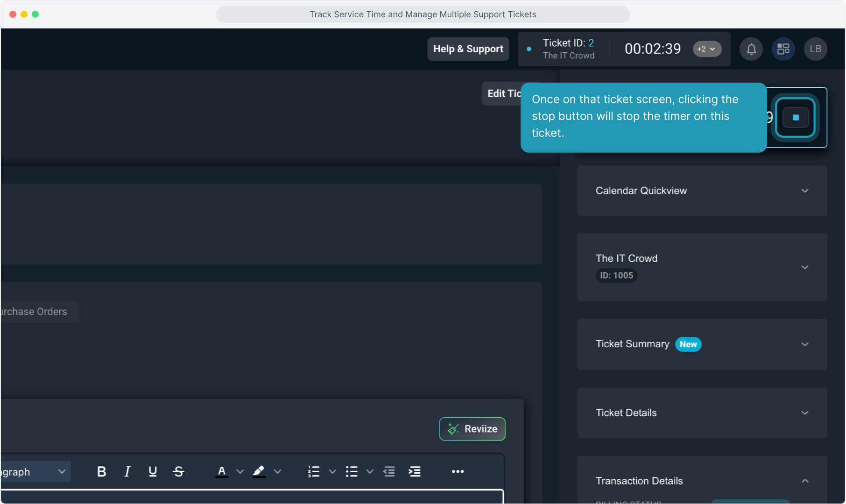Insert a bulleted list
Screen dimensions: 846x504
pos(352,472)
